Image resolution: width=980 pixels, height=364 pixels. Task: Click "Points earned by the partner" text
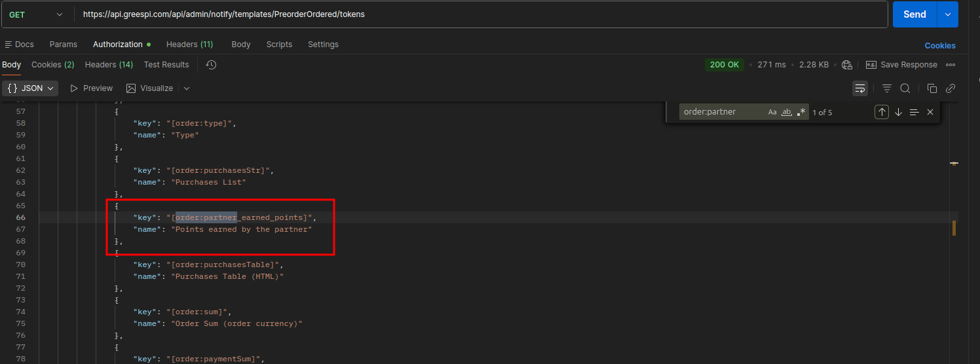[242, 229]
